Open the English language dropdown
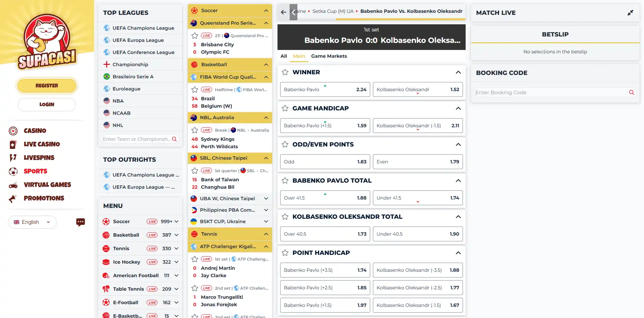Viewport: 644px width, 318px height. pos(32,222)
